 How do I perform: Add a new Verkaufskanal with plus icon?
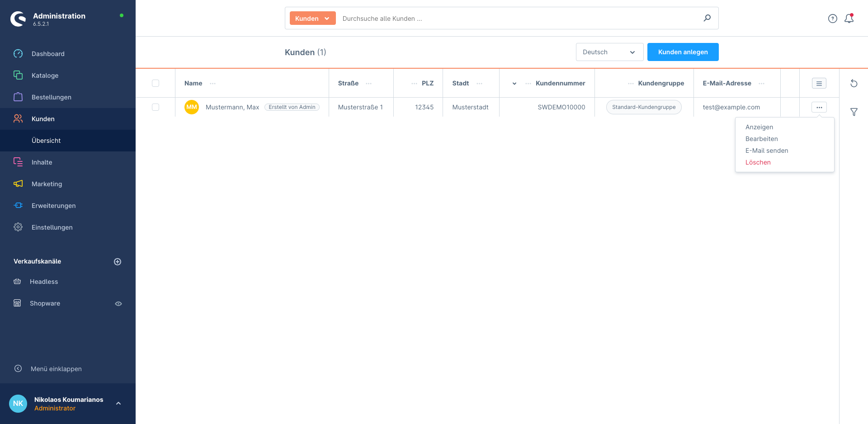coord(118,262)
